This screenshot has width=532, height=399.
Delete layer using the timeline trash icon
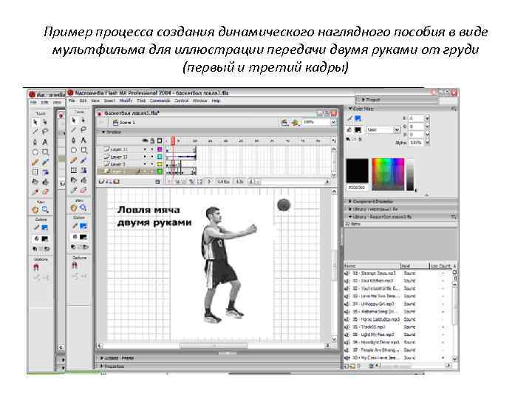[157, 182]
